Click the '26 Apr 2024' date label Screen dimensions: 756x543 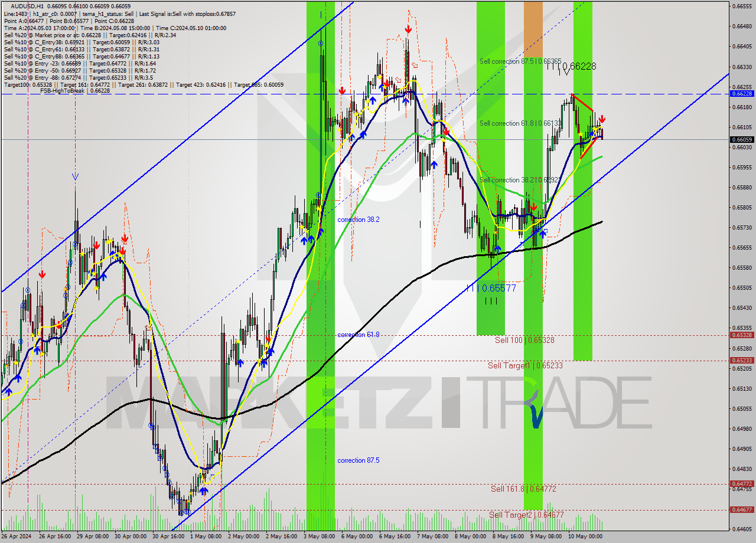pyautogui.click(x=17, y=537)
